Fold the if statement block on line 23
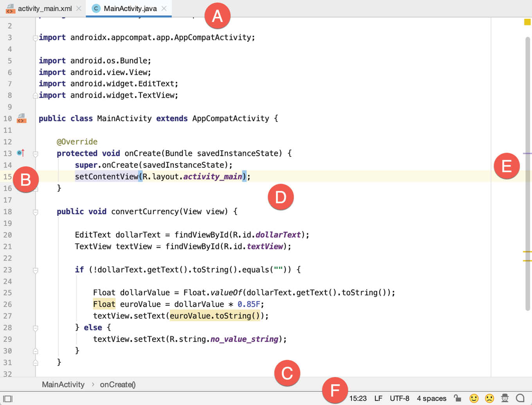This screenshot has width=532, height=405. click(36, 270)
